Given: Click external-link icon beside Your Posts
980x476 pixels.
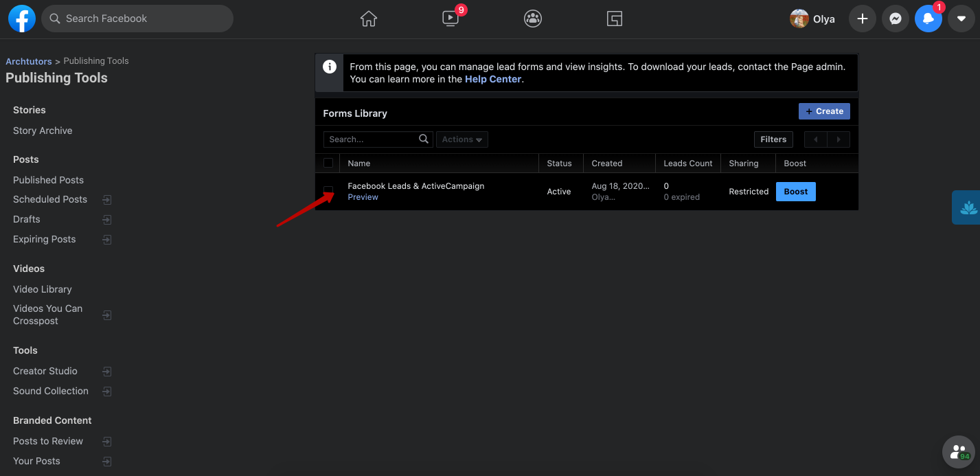Looking at the screenshot, I should pos(107,462).
